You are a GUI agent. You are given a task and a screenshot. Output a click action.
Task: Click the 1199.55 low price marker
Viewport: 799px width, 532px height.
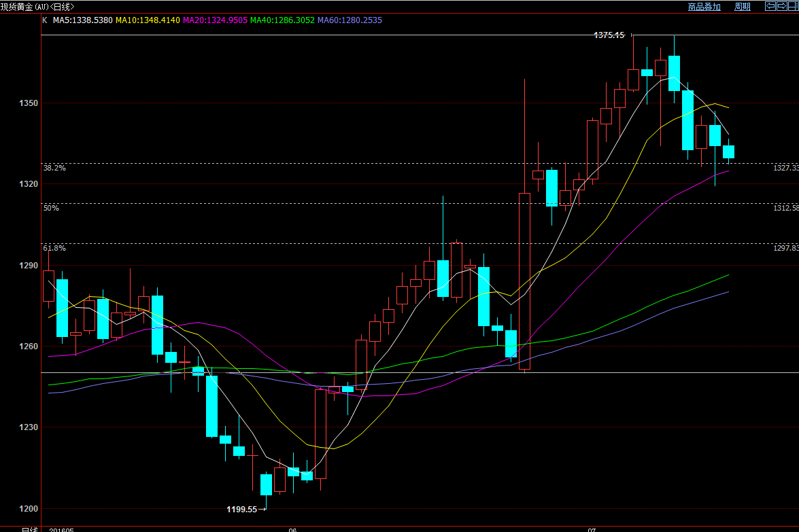point(242,509)
